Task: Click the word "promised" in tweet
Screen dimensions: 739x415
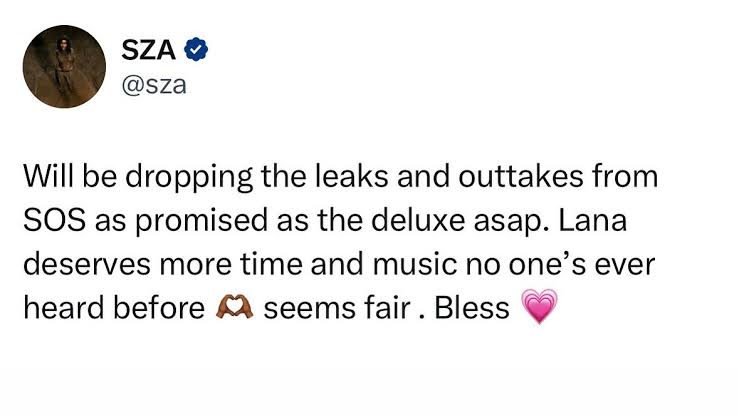Action: coord(201,222)
